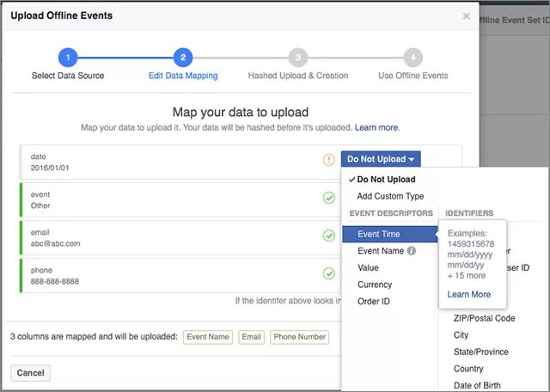Open the Do Not Upload dropdown button
The height and width of the screenshot is (392, 550).
click(x=381, y=159)
